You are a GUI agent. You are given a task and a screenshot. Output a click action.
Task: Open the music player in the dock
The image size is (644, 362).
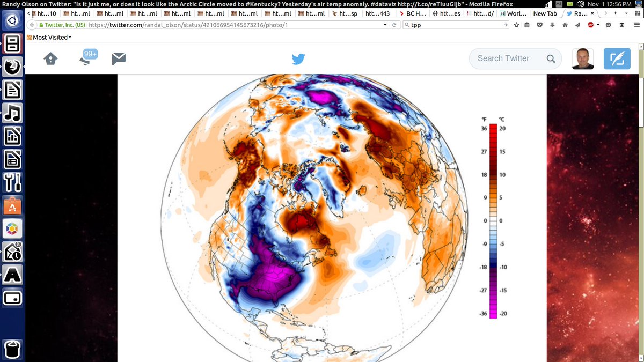[12, 113]
